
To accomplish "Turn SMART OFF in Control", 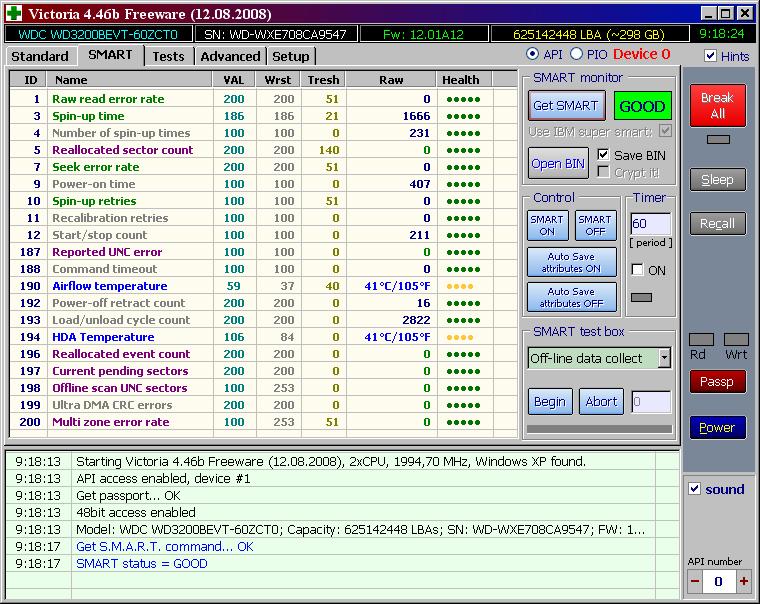I will pyautogui.click(x=595, y=225).
